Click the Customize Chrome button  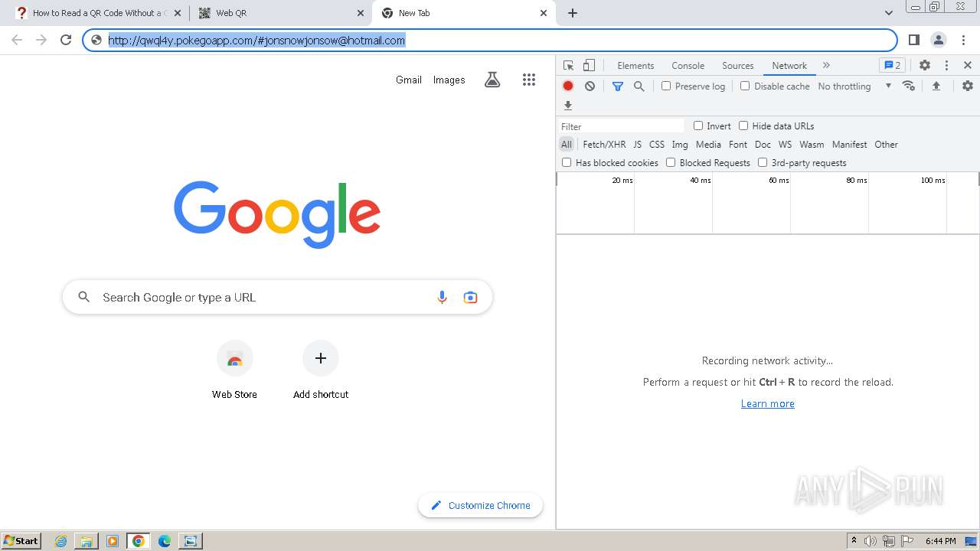[x=480, y=505]
